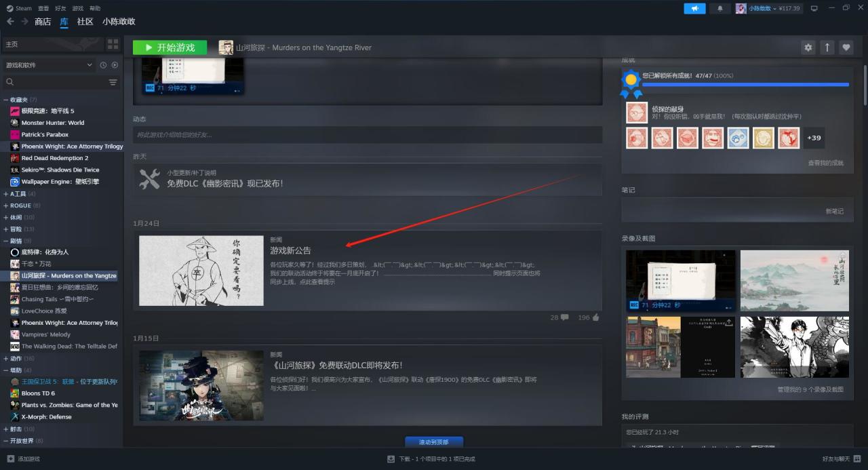Click 新笔记 to create note

point(834,211)
